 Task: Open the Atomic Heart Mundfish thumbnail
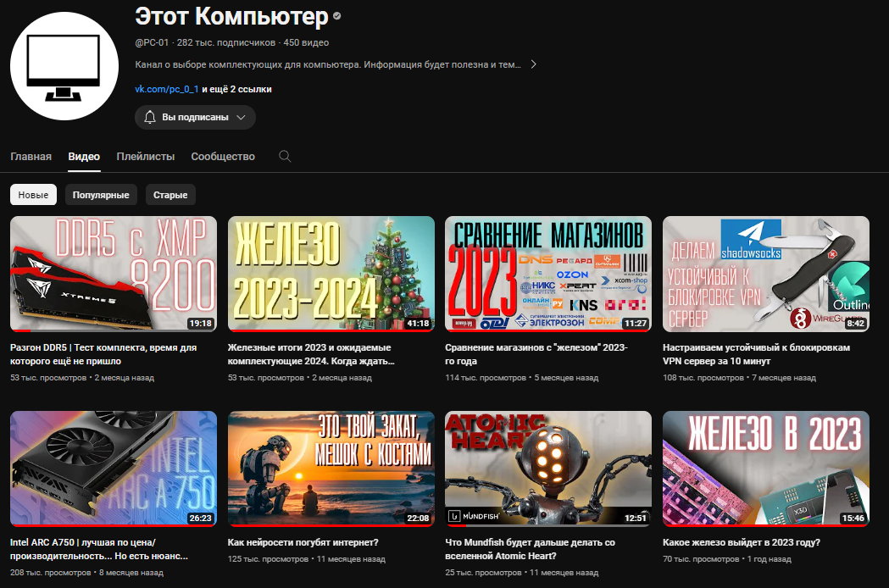pos(548,469)
